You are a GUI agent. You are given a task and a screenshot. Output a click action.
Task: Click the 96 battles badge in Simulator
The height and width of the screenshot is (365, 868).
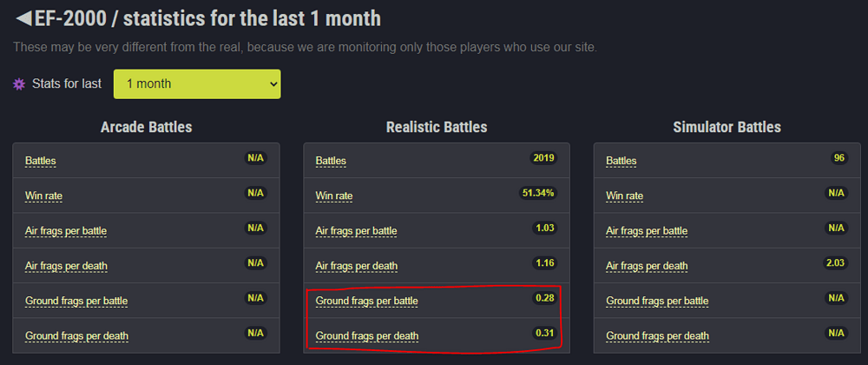pyautogui.click(x=838, y=158)
